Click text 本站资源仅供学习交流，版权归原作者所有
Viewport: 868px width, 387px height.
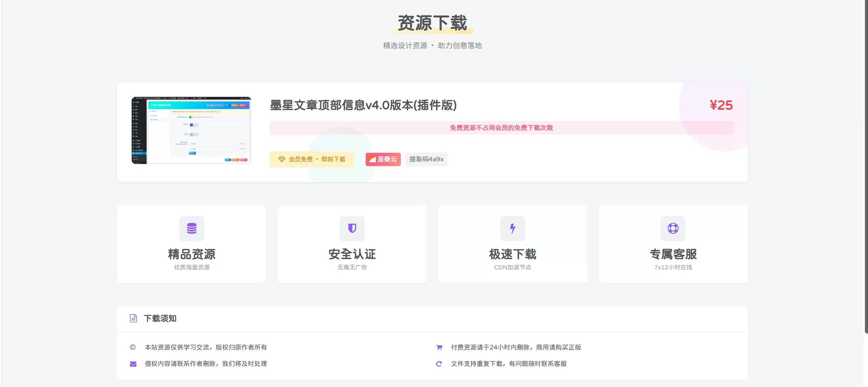coord(206,347)
